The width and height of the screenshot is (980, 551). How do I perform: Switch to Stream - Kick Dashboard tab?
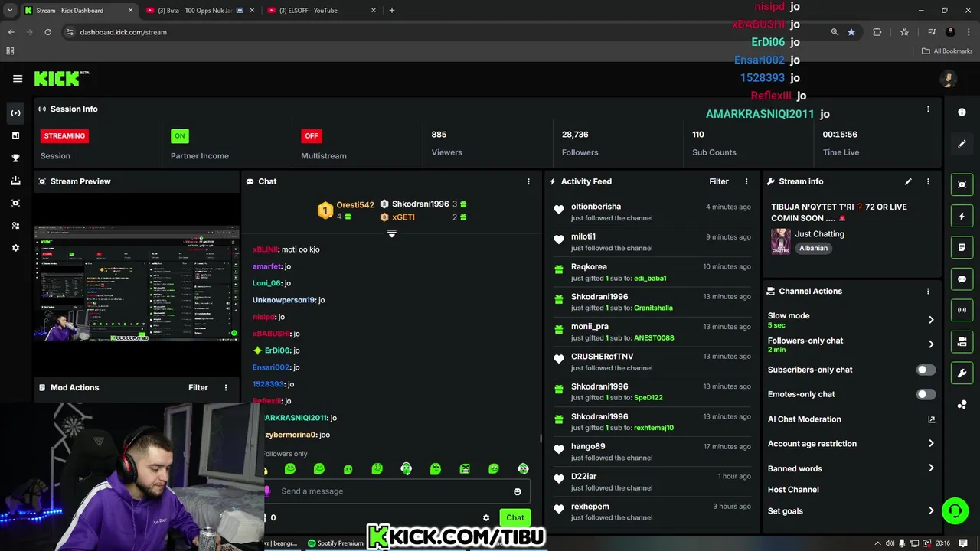pyautogui.click(x=78, y=11)
